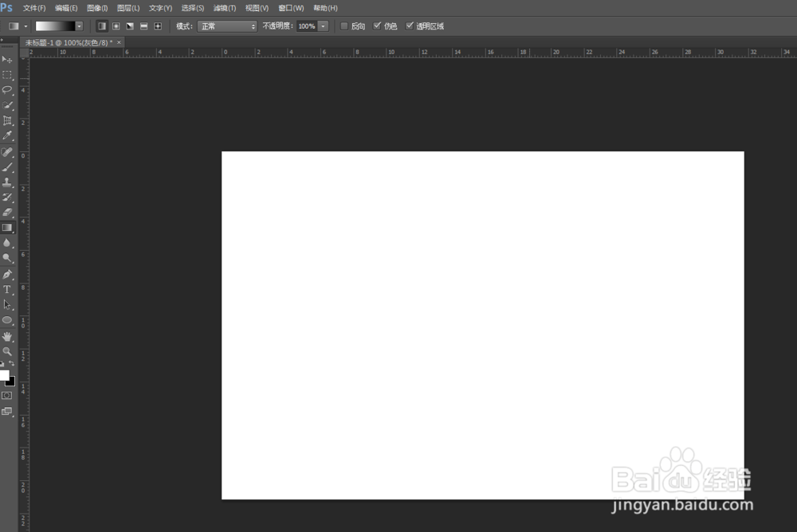The height and width of the screenshot is (532, 797).
Task: Open the opacity slider dropdown arrow
Action: 323,26
